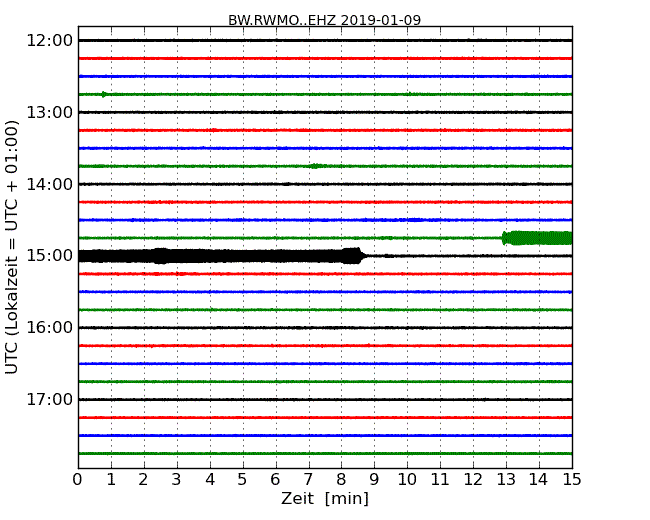Click the 16:00 time label

coord(50,328)
